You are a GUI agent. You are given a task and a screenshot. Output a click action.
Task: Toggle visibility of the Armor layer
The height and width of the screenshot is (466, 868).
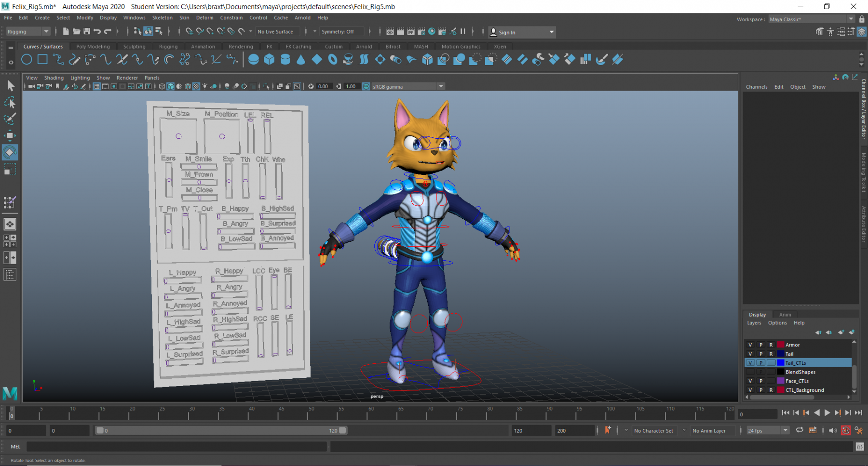750,345
